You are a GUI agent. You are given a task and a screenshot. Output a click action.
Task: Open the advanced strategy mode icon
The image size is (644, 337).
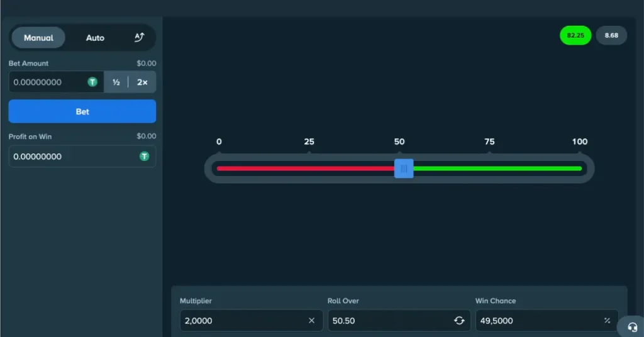[140, 38]
